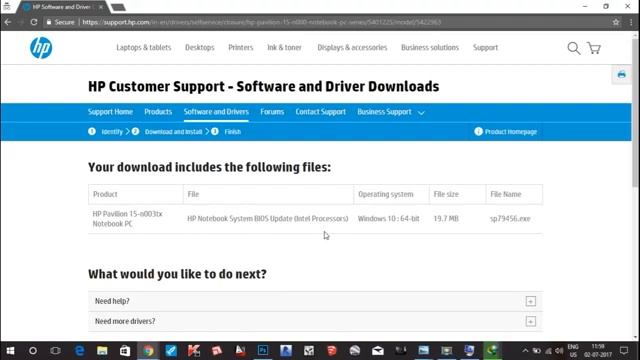
Task: Bookmark page with the star icon
Action: (x=616, y=22)
